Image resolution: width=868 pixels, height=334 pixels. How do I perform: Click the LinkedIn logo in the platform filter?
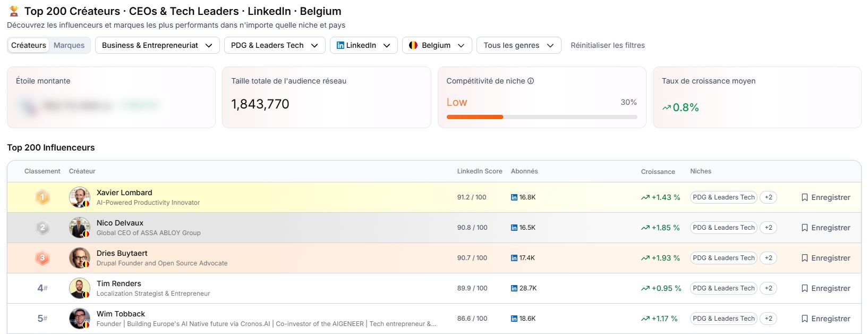pyautogui.click(x=341, y=45)
